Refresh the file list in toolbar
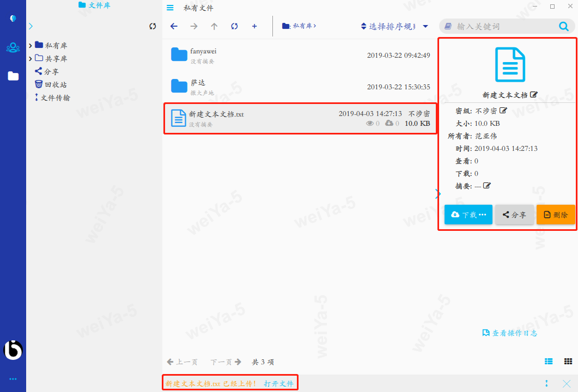The width and height of the screenshot is (578, 392). tap(234, 26)
